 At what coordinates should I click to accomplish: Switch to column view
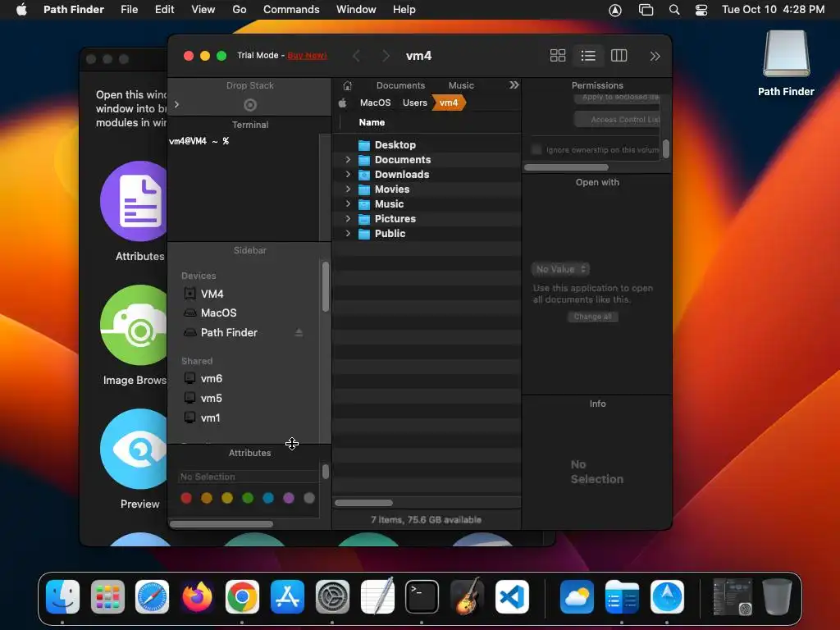(619, 56)
